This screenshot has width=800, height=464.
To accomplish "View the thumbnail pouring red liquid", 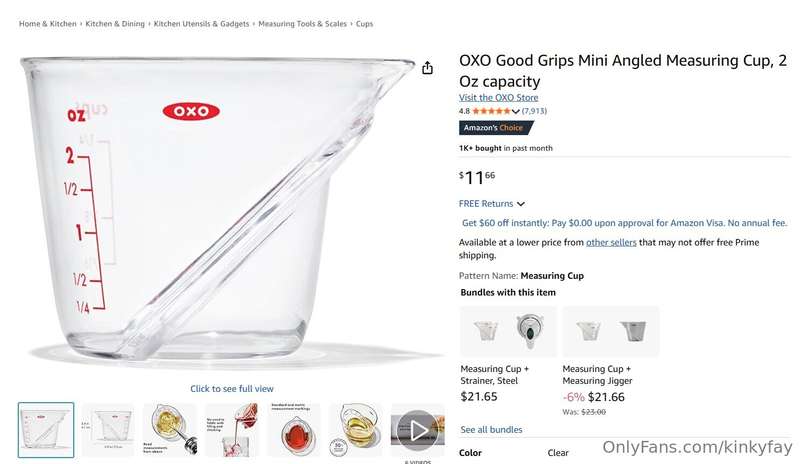I will tap(232, 430).
